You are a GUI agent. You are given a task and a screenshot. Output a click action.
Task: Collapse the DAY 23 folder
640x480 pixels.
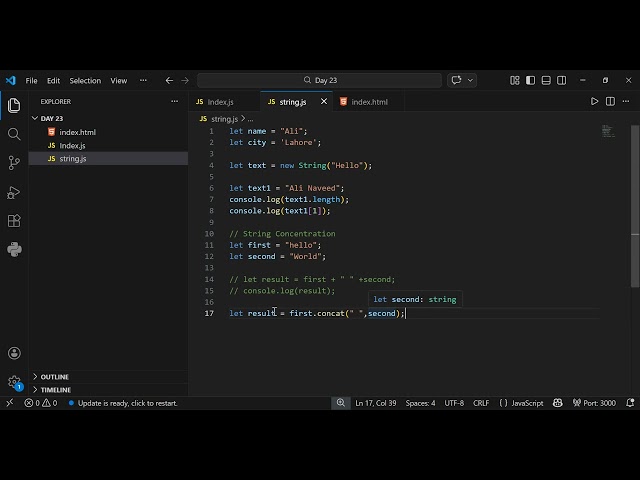pyautogui.click(x=109, y=118)
